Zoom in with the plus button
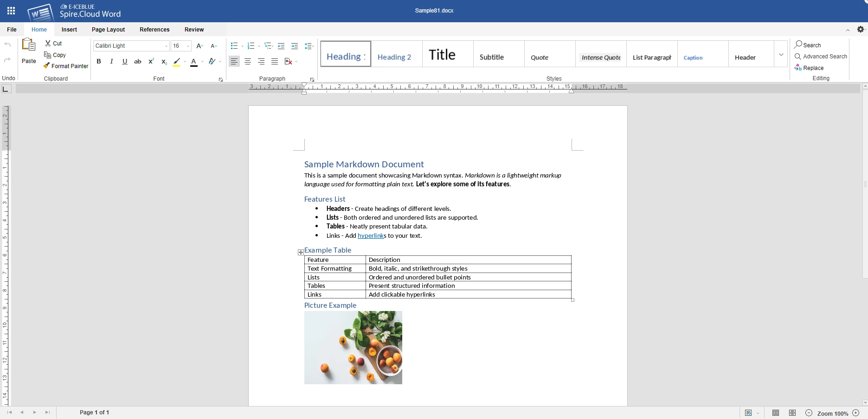This screenshot has height=419, width=868. point(856,413)
